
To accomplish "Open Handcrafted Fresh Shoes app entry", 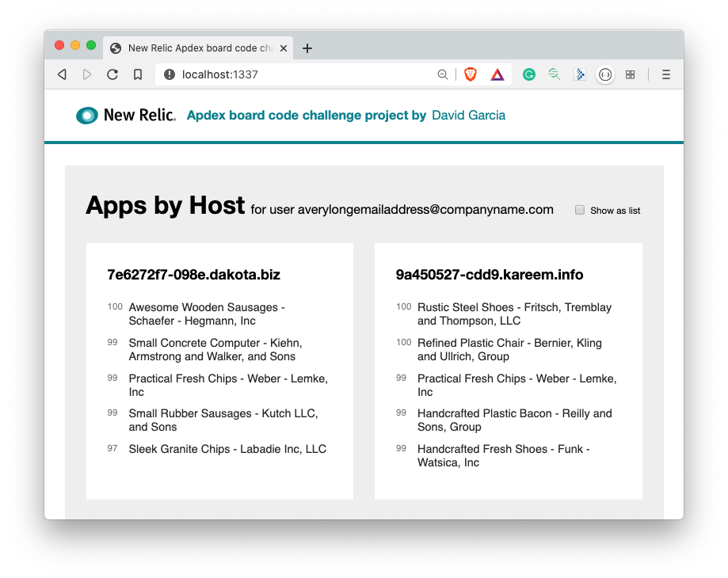I will [x=504, y=455].
